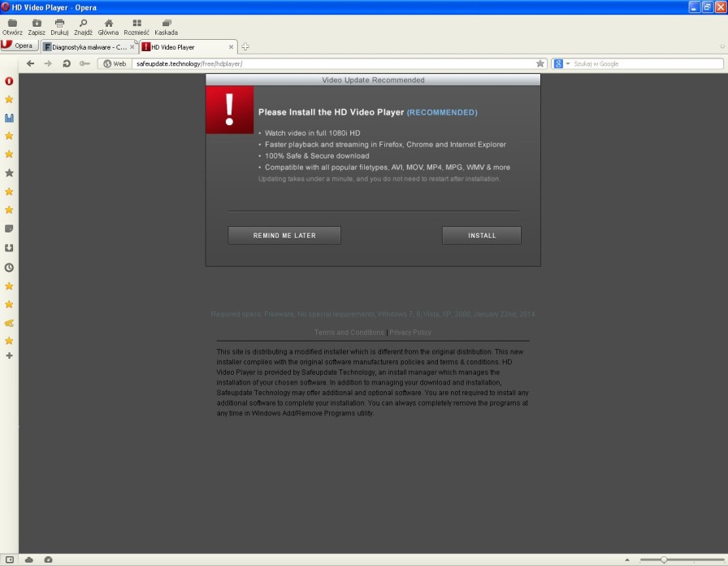Open the red Opera menu button
This screenshot has width=728, height=566.
pyautogui.click(x=19, y=46)
